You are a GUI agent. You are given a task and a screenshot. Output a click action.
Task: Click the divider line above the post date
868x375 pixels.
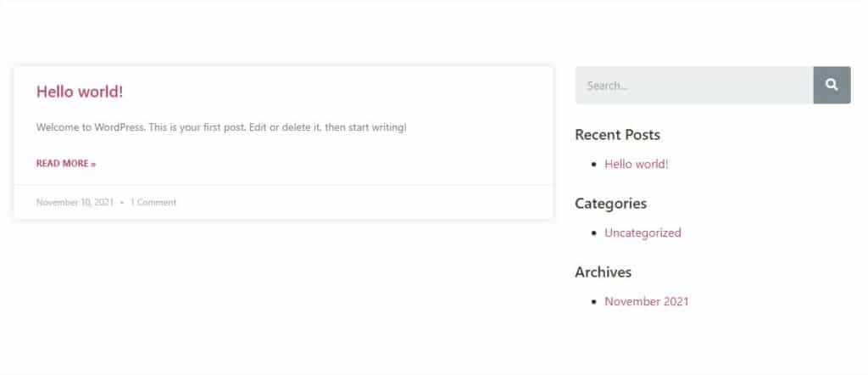pos(283,184)
